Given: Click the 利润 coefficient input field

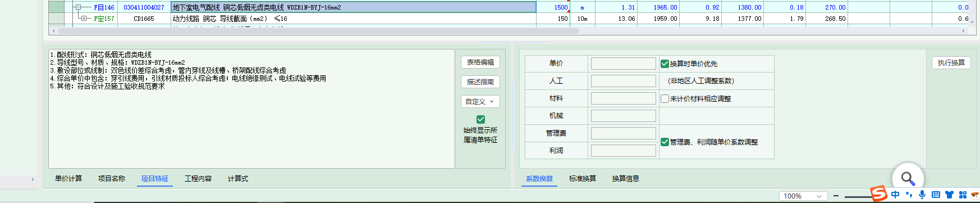Looking at the screenshot, I should tap(623, 151).
